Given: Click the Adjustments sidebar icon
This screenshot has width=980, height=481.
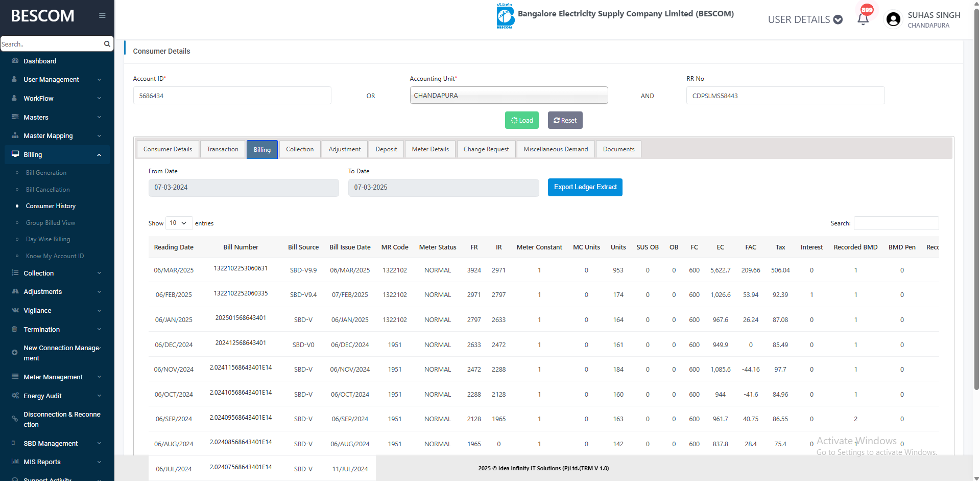Looking at the screenshot, I should [15, 291].
